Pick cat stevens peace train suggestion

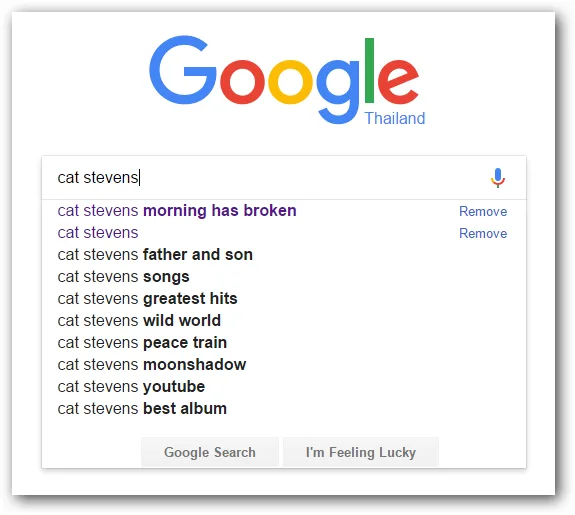click(142, 343)
